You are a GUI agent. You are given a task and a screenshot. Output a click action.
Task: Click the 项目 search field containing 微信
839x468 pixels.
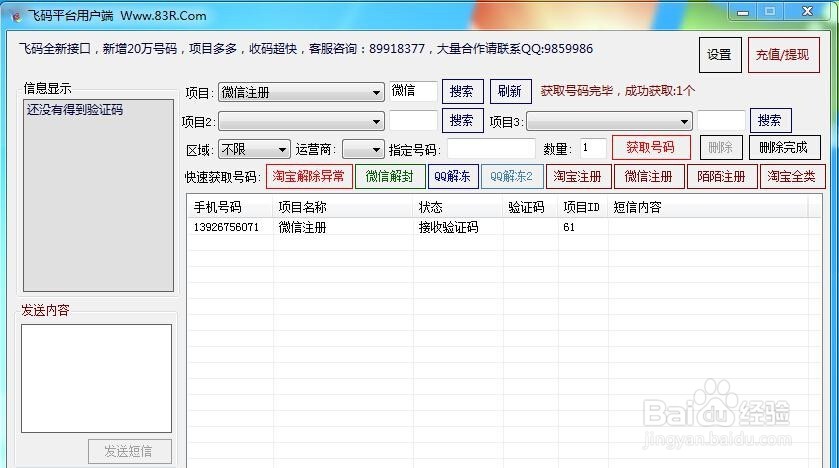[413, 91]
